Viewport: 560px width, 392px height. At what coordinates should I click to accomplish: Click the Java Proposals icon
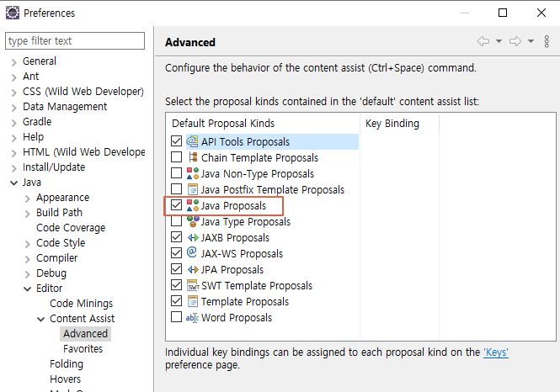click(x=192, y=206)
